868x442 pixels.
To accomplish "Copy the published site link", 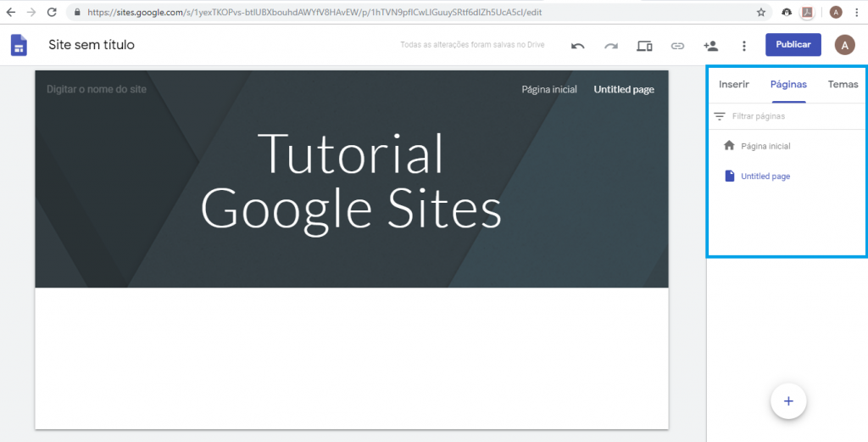I will click(677, 46).
